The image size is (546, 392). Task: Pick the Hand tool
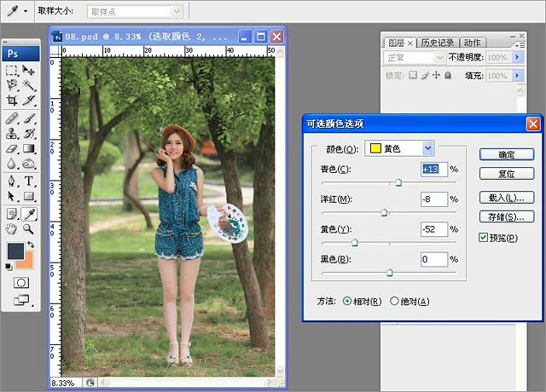point(12,228)
